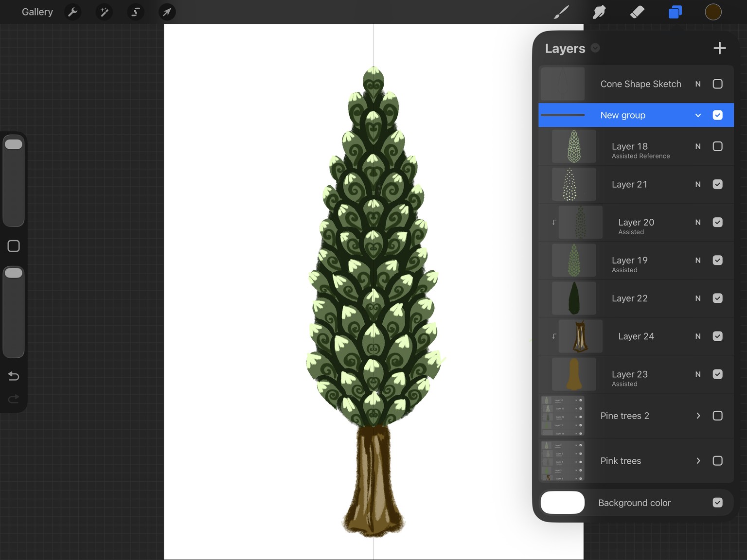Image resolution: width=747 pixels, height=560 pixels.
Task: Return to Gallery
Action: click(37, 12)
